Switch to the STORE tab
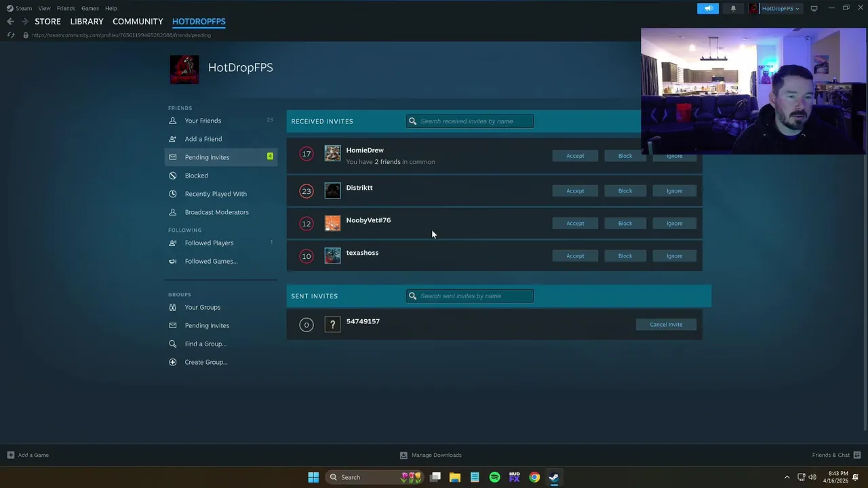Screen dimensions: 868x488 point(47,22)
